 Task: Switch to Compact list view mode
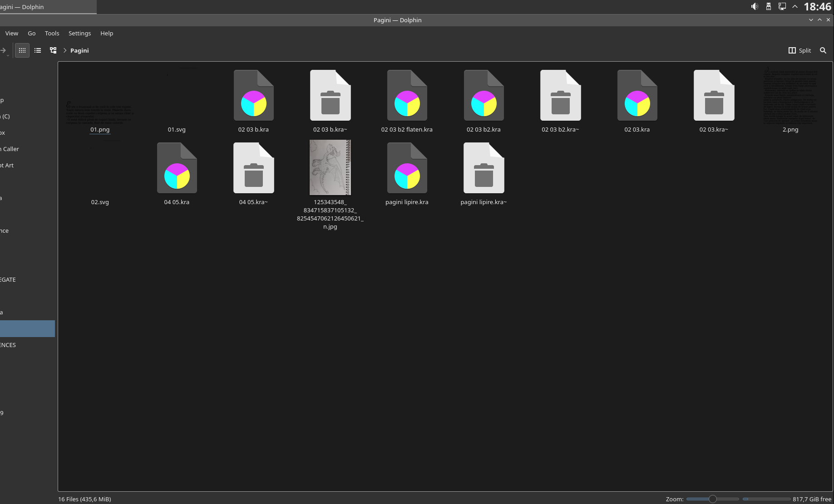pyautogui.click(x=38, y=50)
